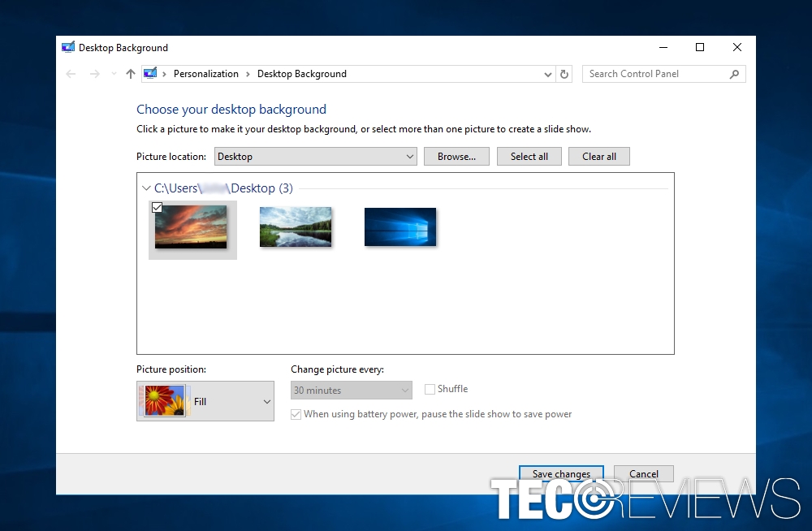
Task: Go up one level with Up arrow
Action: [131, 74]
